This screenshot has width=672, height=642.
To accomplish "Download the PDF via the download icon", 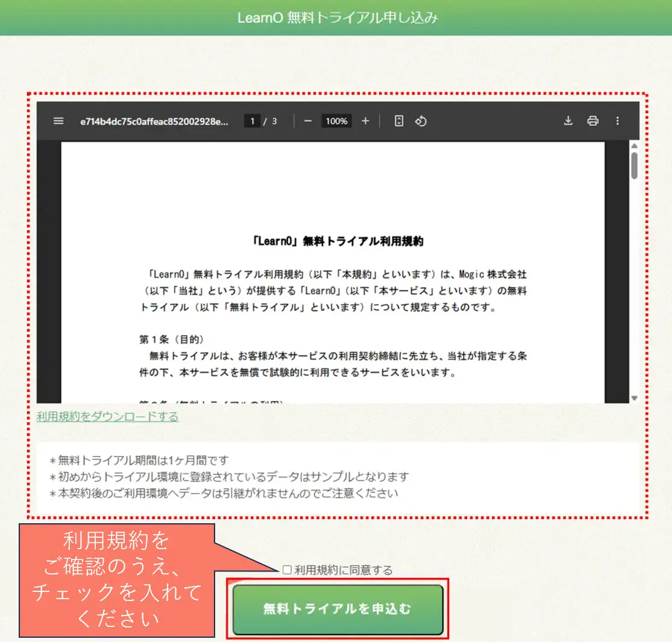I will [x=568, y=121].
